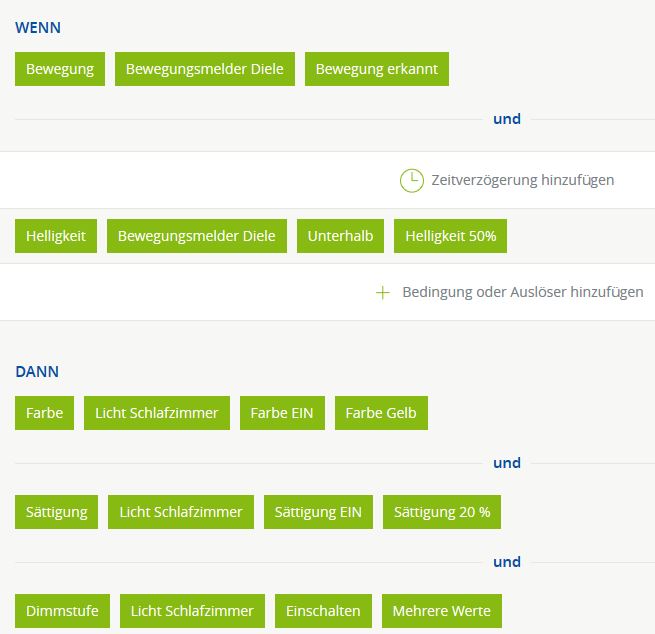Toggle the Sättigung EIN tag

point(319,512)
